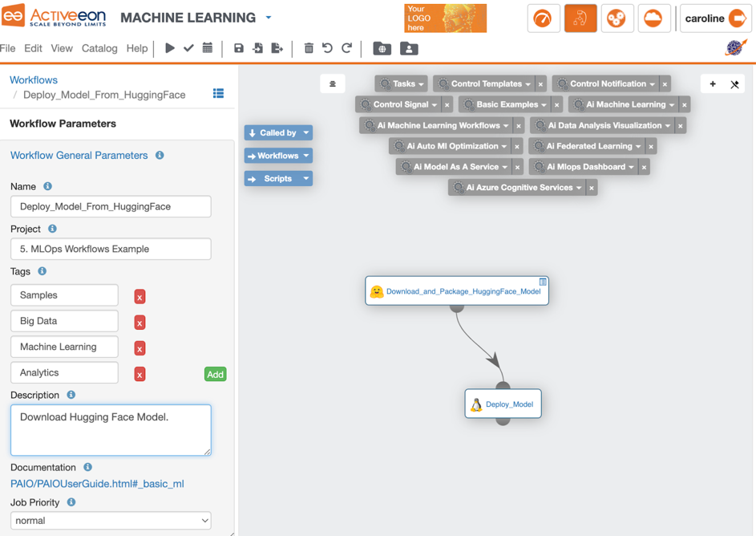Open the Workflow Studio portal icon

point(580,18)
